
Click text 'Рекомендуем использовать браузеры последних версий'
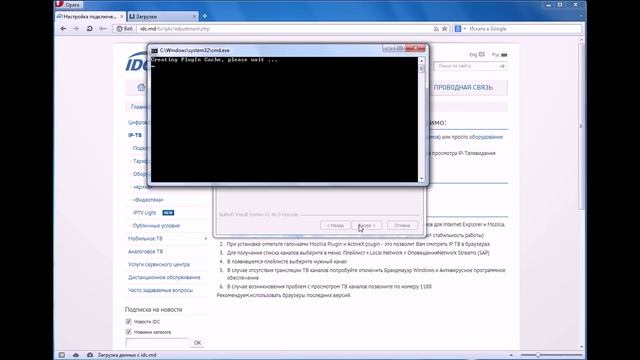point(284,295)
